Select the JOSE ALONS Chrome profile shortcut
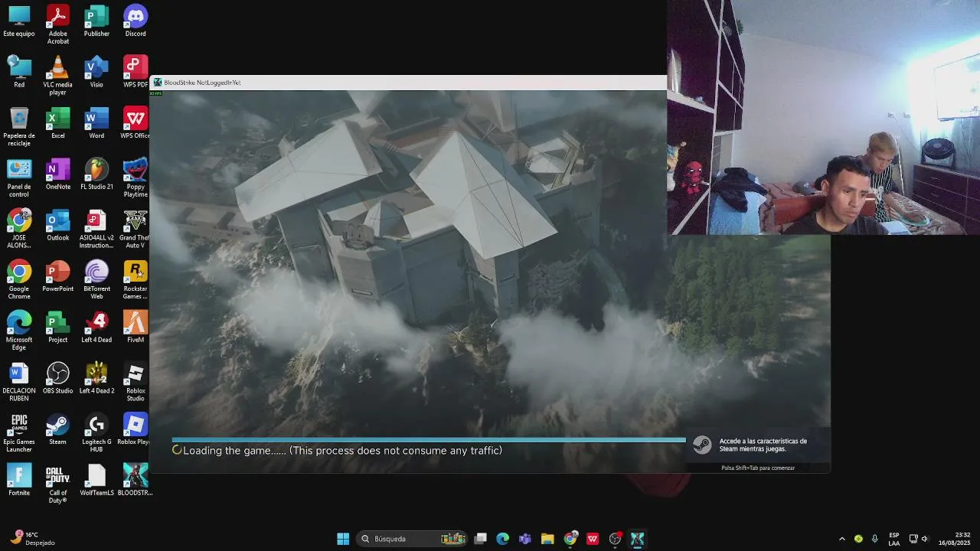The width and height of the screenshot is (980, 551). pos(19,229)
